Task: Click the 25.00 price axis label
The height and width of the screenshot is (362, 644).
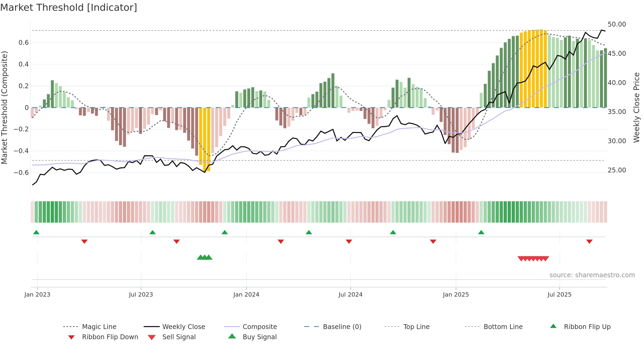Action: pos(617,170)
